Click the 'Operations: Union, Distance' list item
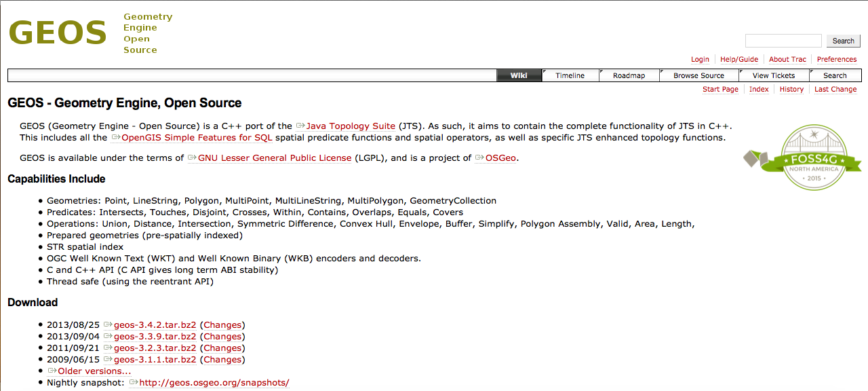Image resolution: width=868 pixels, height=391 pixels. tap(371, 224)
